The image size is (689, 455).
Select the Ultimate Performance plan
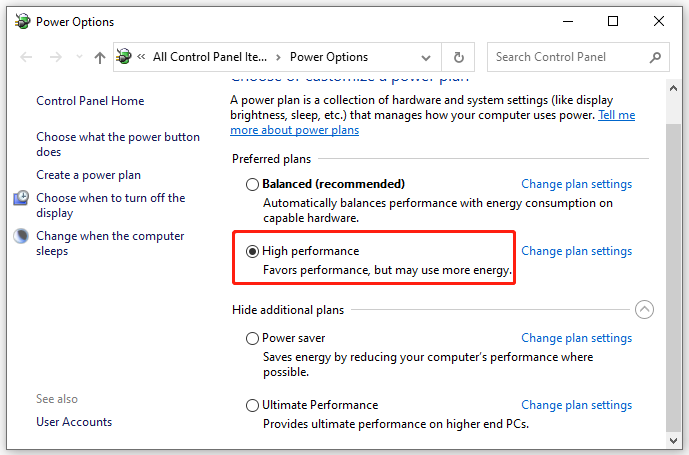coord(252,405)
